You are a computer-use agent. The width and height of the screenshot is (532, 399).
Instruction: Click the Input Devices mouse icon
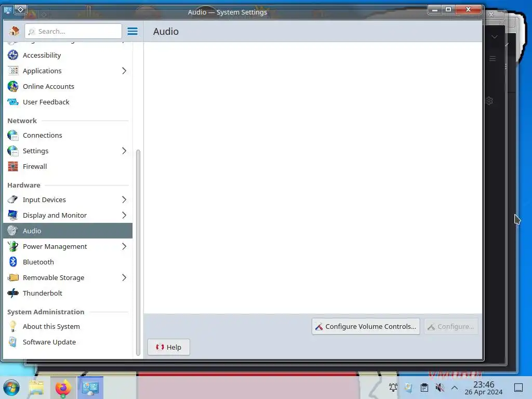tap(13, 199)
